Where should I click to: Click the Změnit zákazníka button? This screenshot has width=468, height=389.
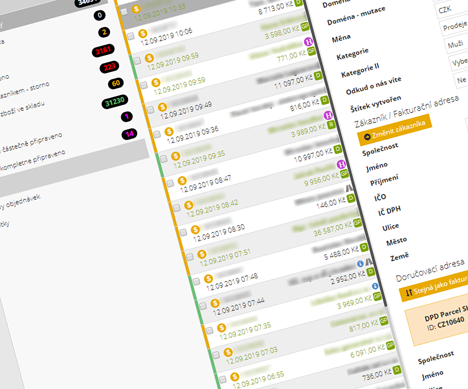click(x=395, y=130)
